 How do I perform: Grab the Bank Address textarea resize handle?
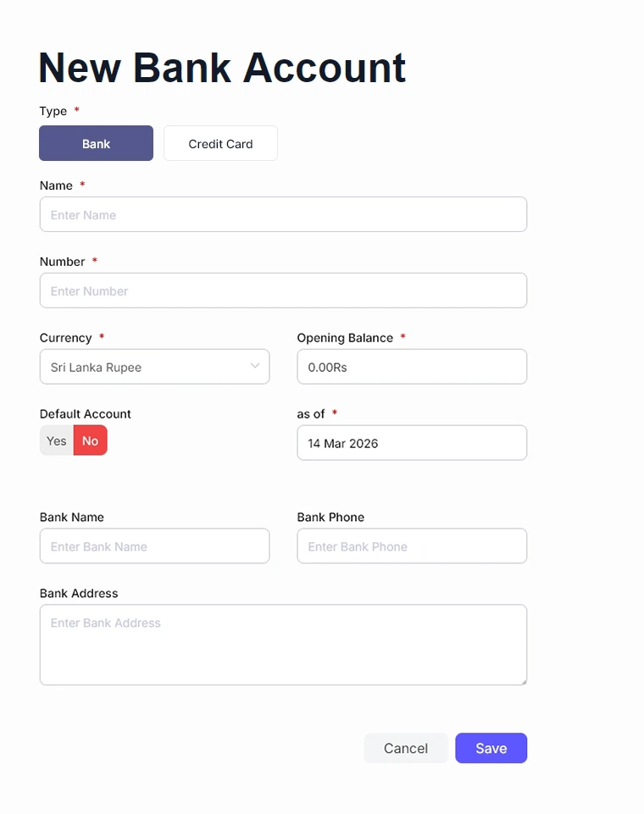tap(523, 680)
